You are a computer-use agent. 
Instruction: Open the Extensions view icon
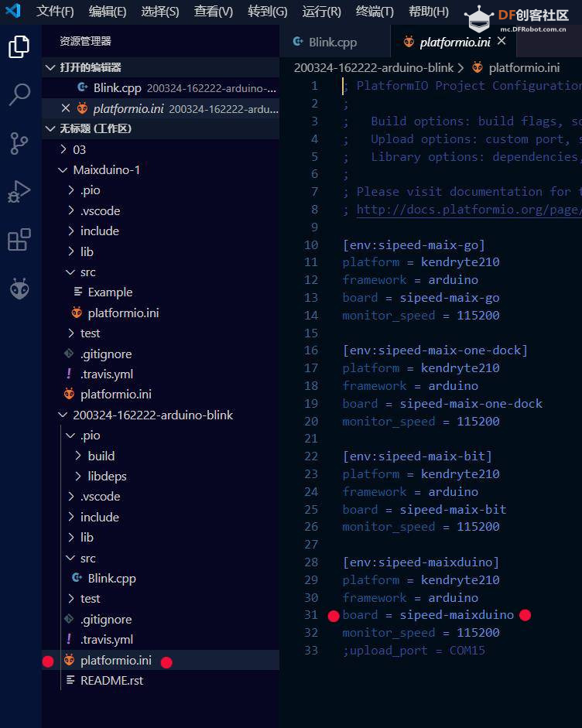(19, 240)
